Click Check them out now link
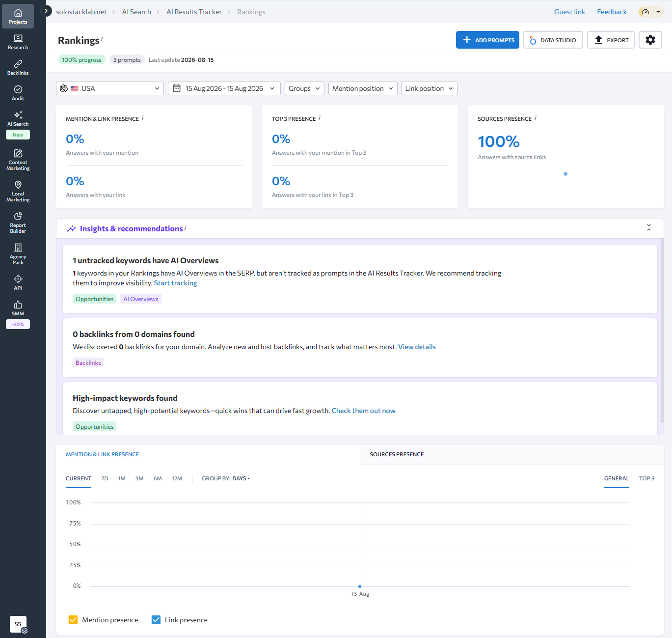 [363, 411]
